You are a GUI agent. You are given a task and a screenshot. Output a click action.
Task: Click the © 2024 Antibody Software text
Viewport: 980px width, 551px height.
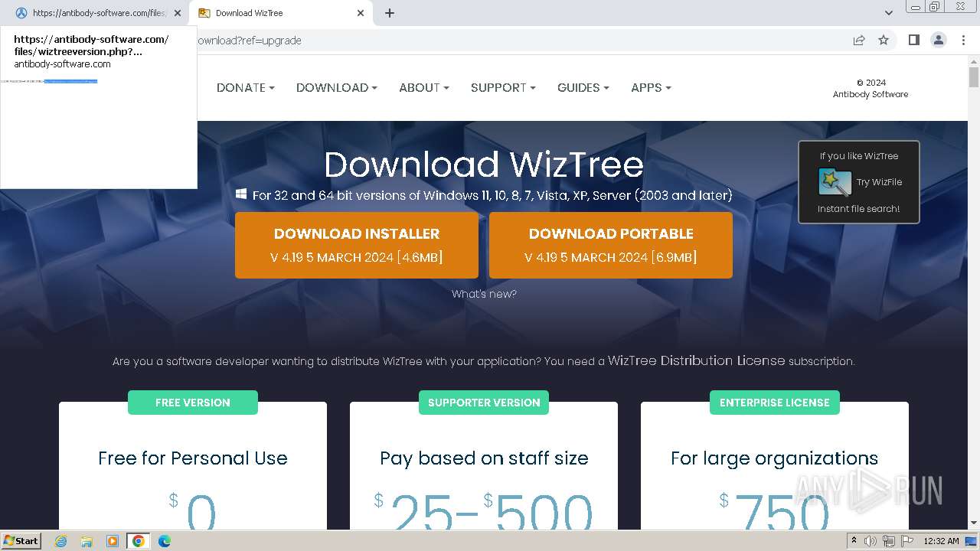tap(871, 89)
